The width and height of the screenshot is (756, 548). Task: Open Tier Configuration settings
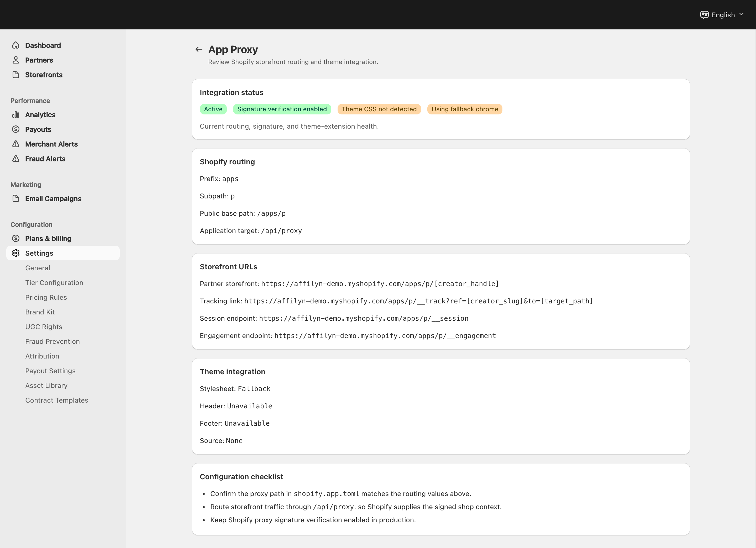[x=54, y=282]
